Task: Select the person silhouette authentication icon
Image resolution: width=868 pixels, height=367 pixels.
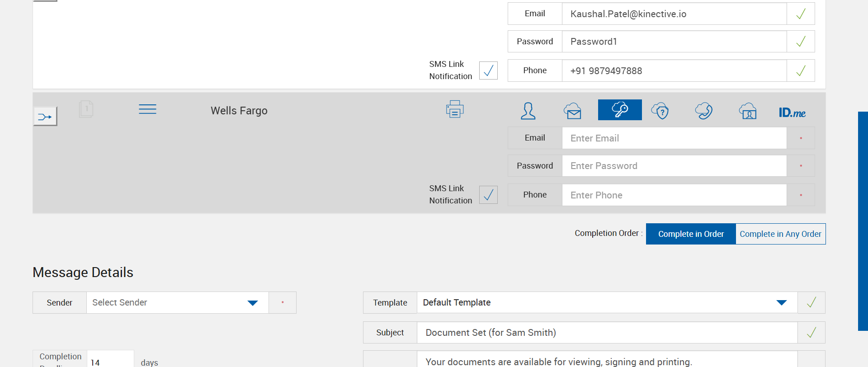Action: pos(528,111)
